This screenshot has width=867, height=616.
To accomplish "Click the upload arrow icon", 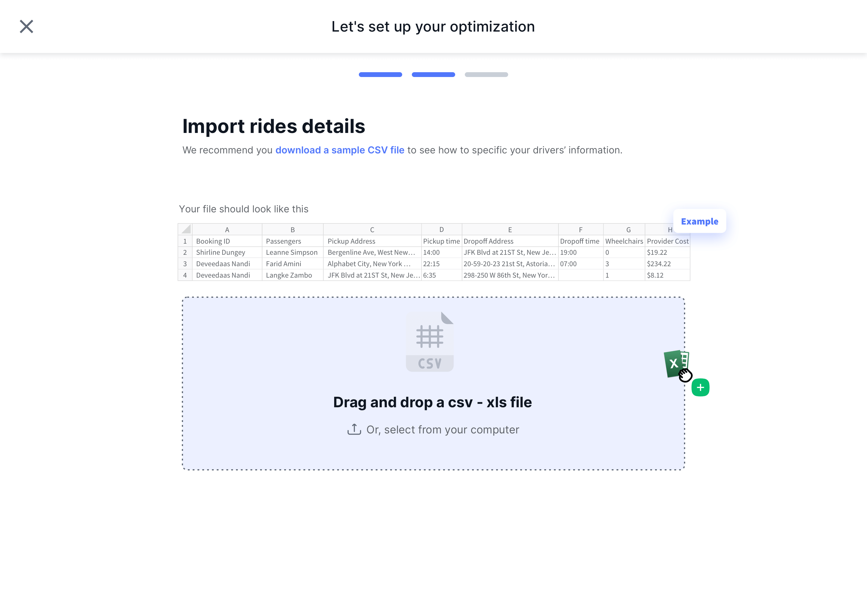I will tap(354, 430).
